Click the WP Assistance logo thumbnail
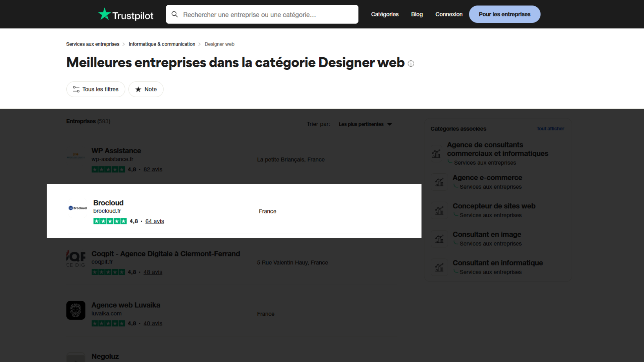Viewport: 644px width, 362px height. pyautogui.click(x=76, y=156)
